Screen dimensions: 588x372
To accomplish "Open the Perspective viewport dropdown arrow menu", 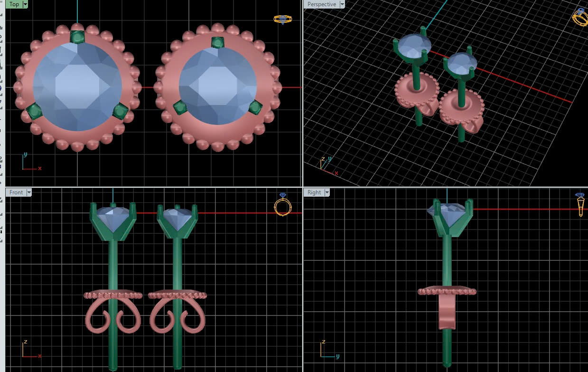I will [342, 4].
